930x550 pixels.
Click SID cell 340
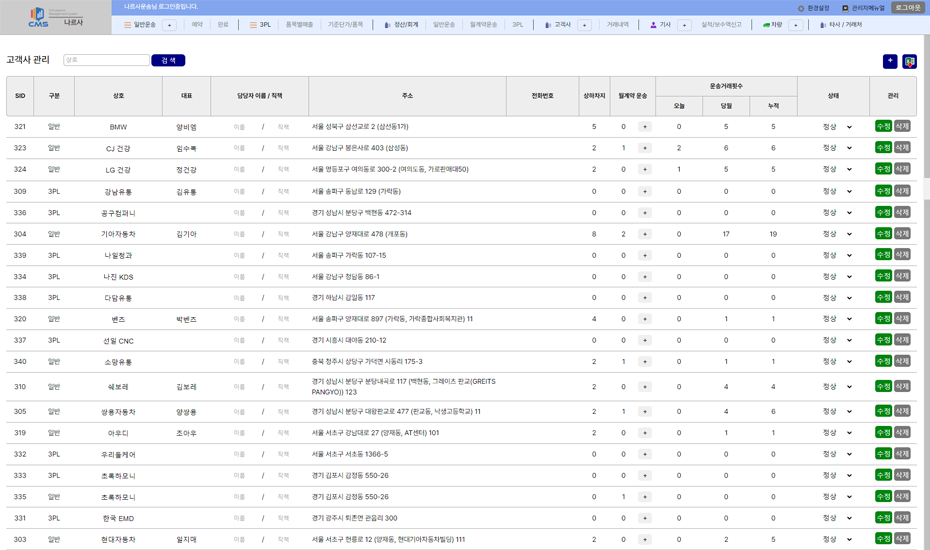tap(20, 361)
